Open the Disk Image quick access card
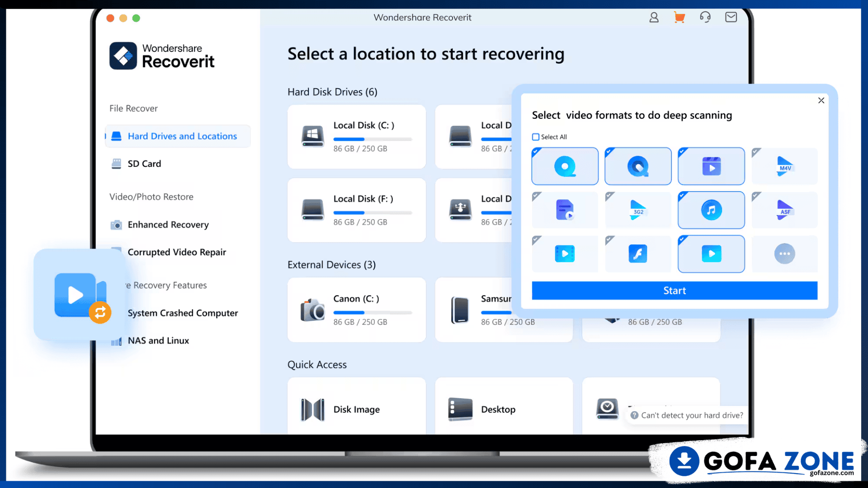Screen dimensions: 868x488 tap(357, 407)
